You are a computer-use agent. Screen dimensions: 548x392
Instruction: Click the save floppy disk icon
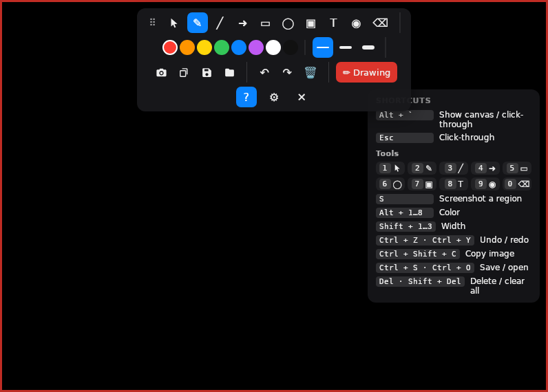(x=207, y=73)
